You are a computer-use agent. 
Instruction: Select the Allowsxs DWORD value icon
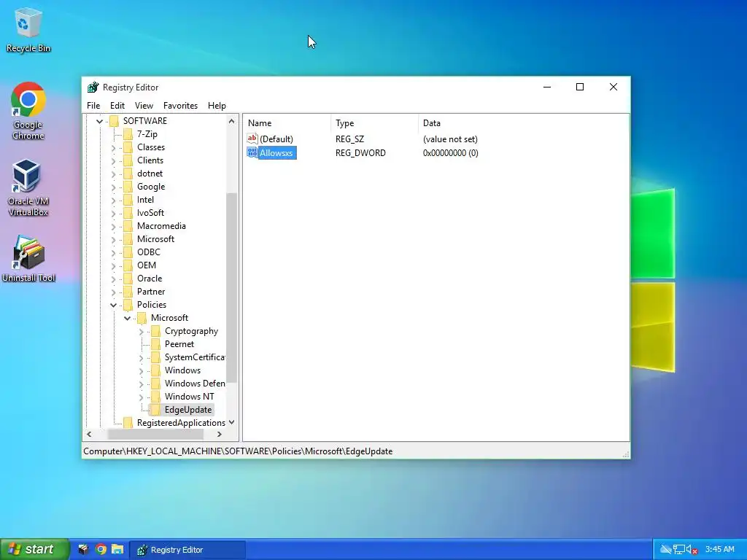point(252,152)
